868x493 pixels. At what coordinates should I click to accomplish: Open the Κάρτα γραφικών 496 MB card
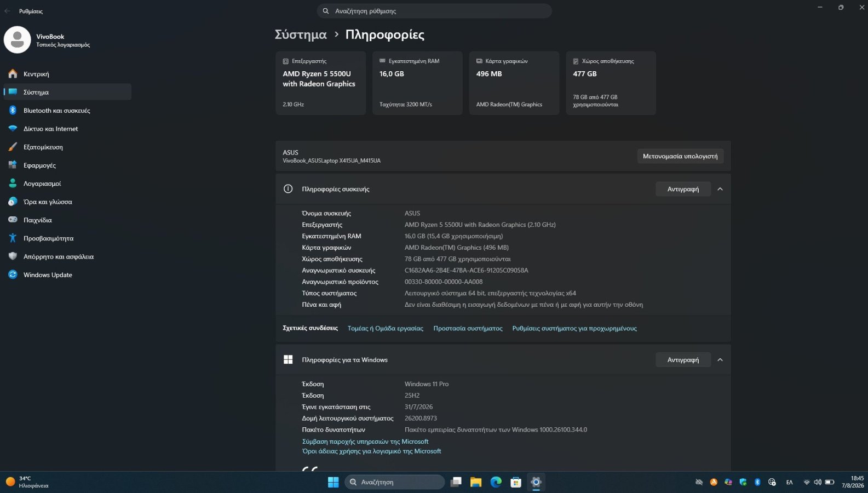pos(514,83)
